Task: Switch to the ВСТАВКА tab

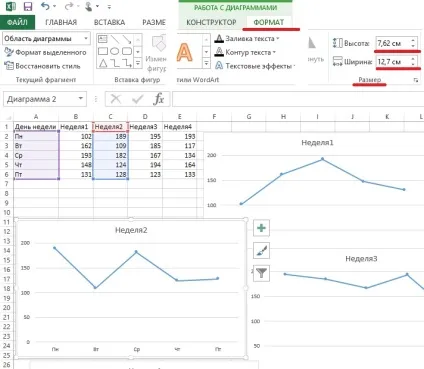Action: [x=109, y=22]
